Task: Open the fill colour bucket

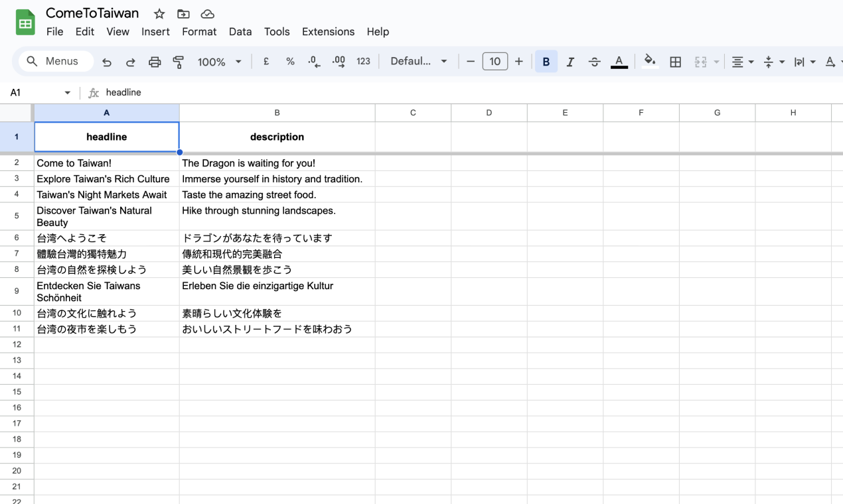Action: tap(651, 61)
